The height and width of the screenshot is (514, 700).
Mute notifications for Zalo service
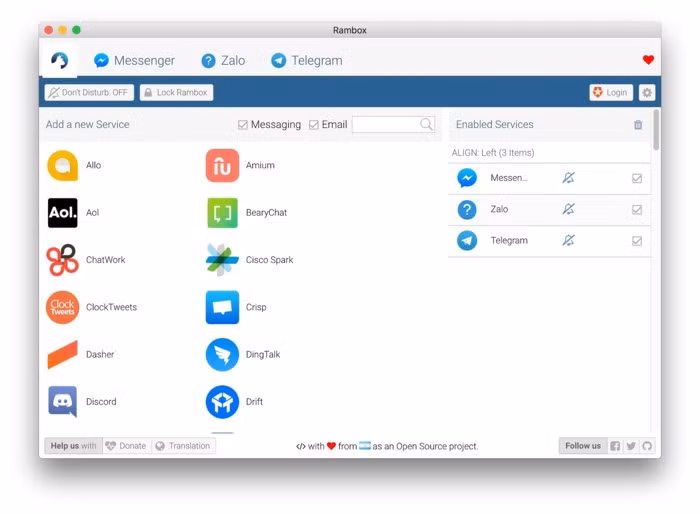click(x=568, y=210)
